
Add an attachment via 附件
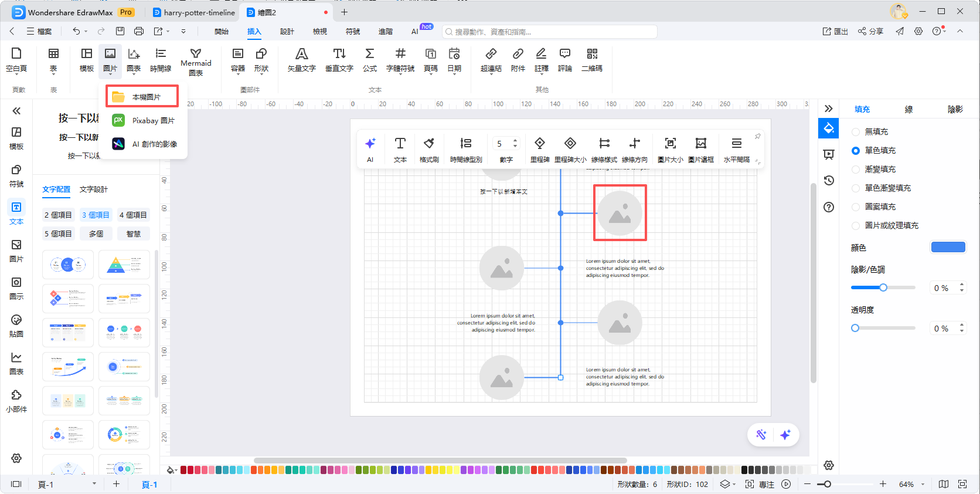tap(518, 60)
